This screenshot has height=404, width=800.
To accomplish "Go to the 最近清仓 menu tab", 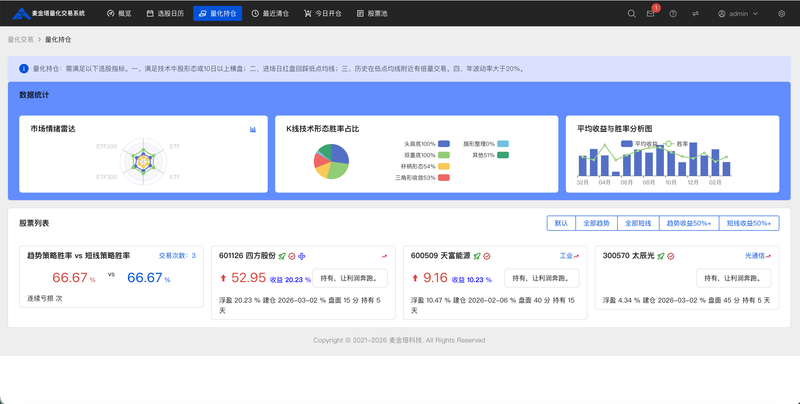I will 269,14.
